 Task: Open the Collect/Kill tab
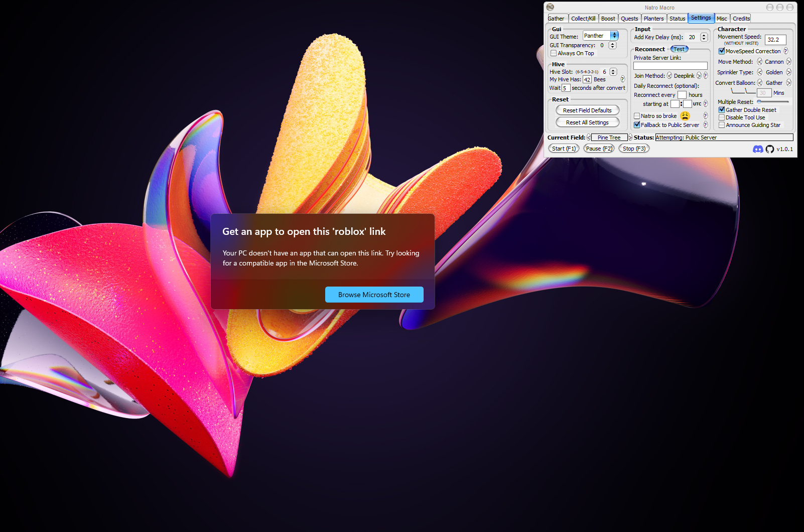583,19
